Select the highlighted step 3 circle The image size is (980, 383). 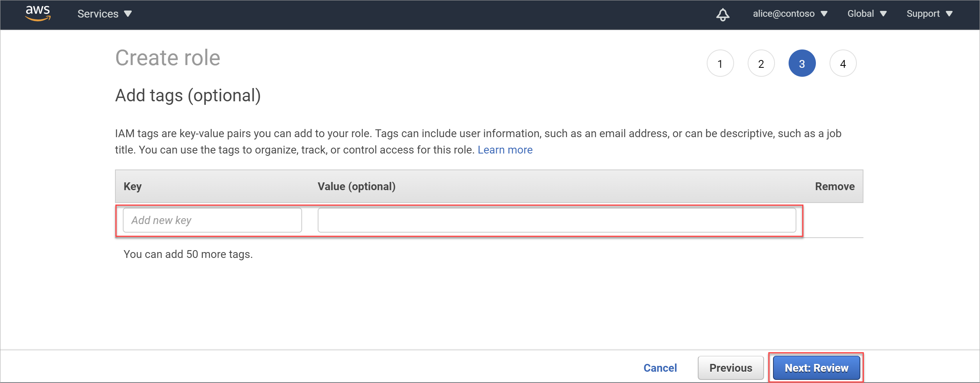802,63
